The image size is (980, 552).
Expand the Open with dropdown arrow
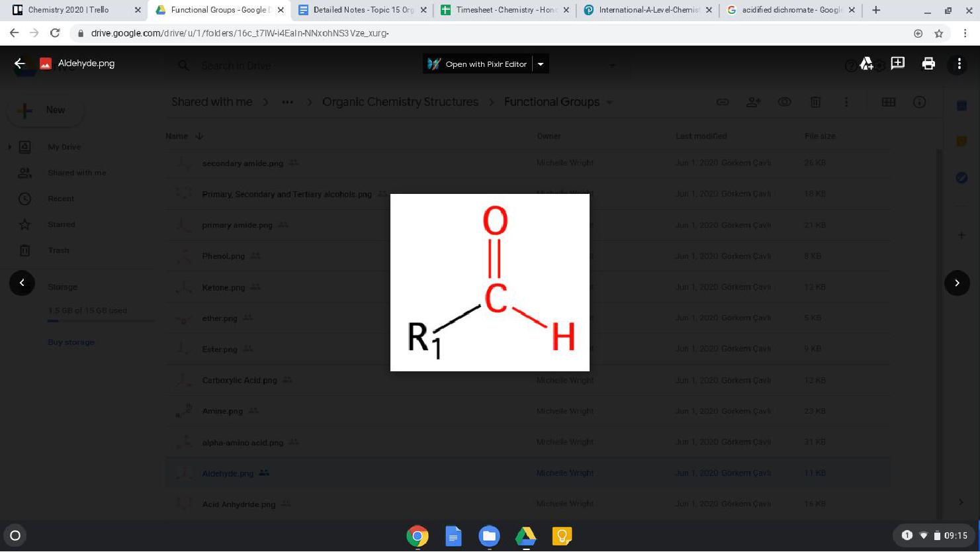[541, 64]
